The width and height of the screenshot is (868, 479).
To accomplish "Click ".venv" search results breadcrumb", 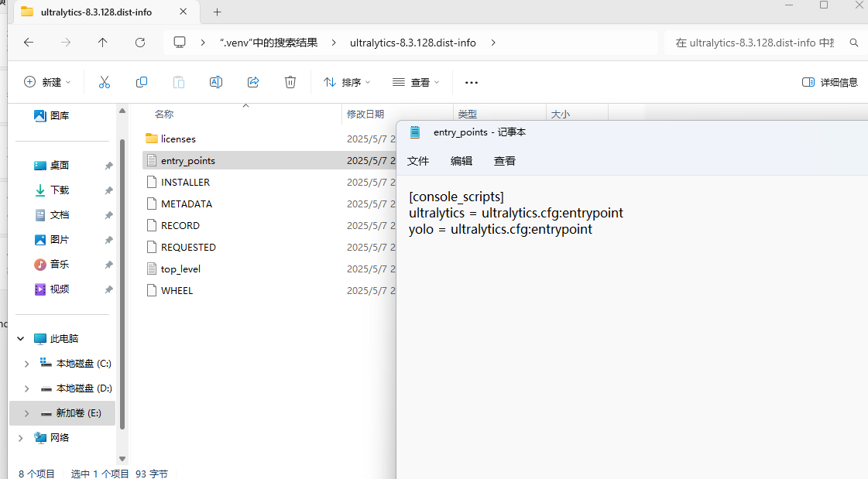I will [x=269, y=43].
